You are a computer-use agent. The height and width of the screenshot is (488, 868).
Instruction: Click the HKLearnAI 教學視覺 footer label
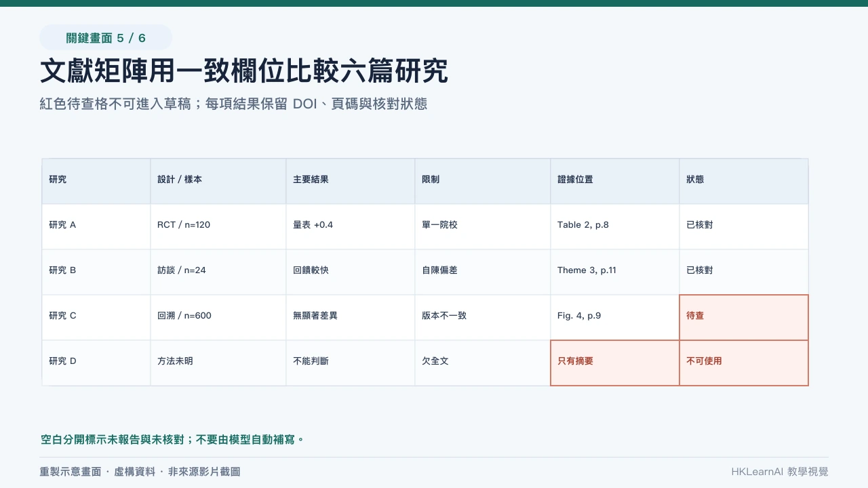780,472
